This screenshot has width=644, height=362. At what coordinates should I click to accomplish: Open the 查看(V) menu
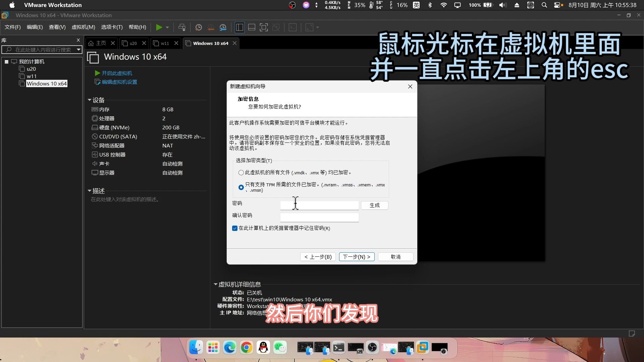[57, 27]
